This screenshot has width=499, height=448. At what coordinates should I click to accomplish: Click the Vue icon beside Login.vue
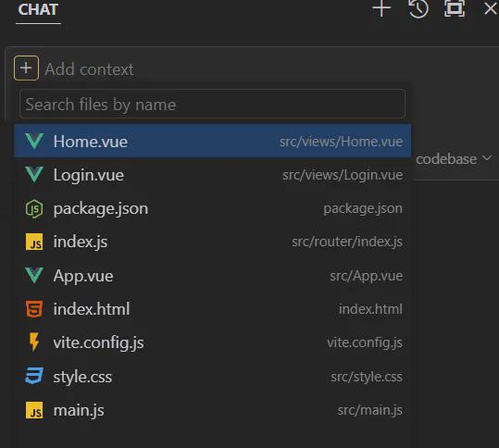pos(34,175)
